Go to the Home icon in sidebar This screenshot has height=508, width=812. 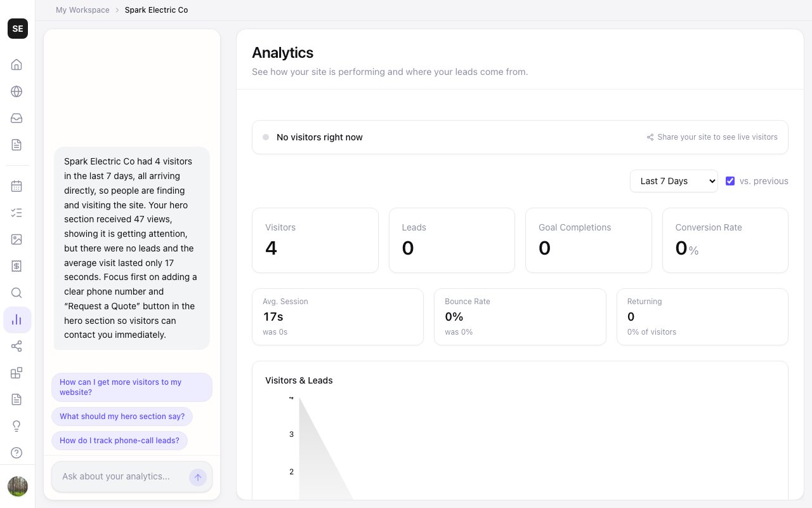click(x=17, y=65)
